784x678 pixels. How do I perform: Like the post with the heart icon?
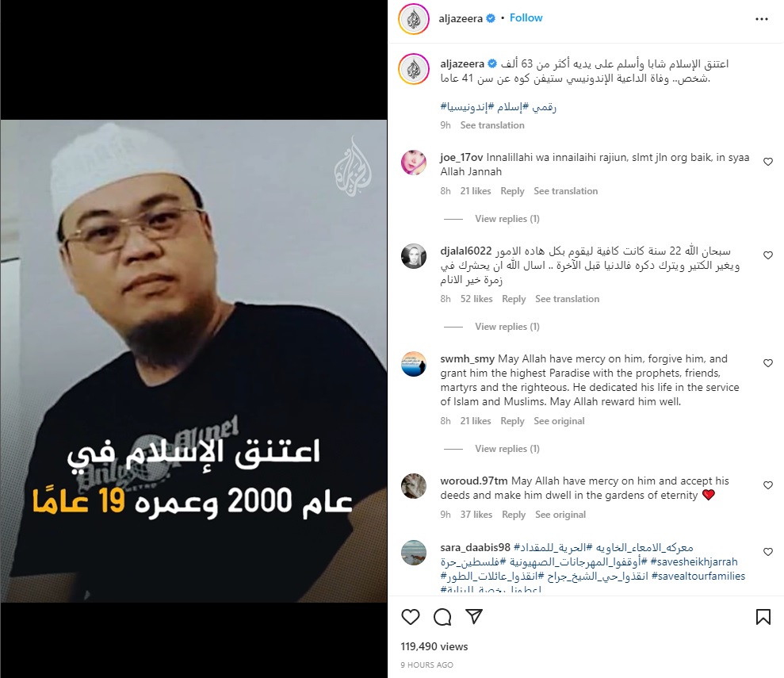coord(411,617)
